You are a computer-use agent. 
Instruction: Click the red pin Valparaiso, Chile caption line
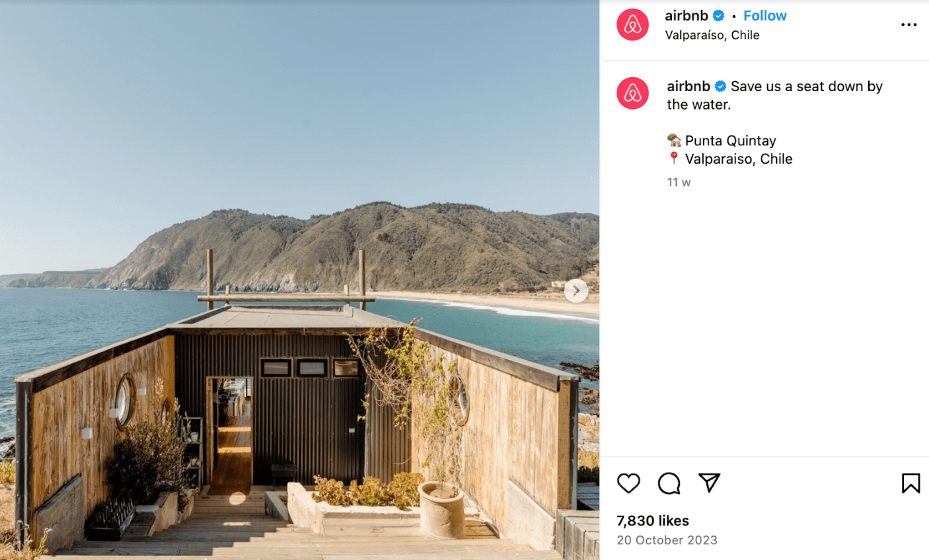pyautogui.click(x=729, y=158)
